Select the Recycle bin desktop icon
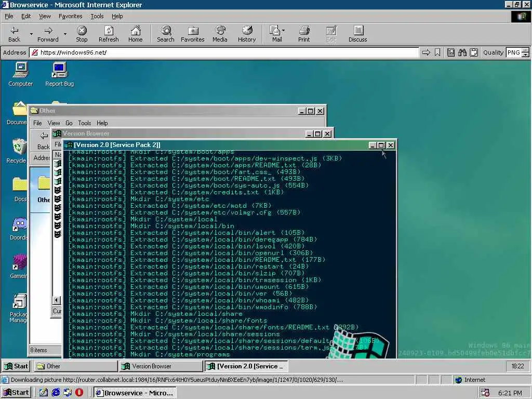This screenshot has height=399, width=532. [17, 151]
